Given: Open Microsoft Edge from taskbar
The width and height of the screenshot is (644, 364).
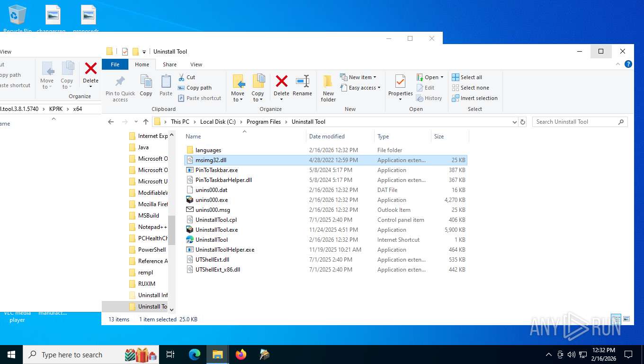Looking at the screenshot, I should 195,355.
